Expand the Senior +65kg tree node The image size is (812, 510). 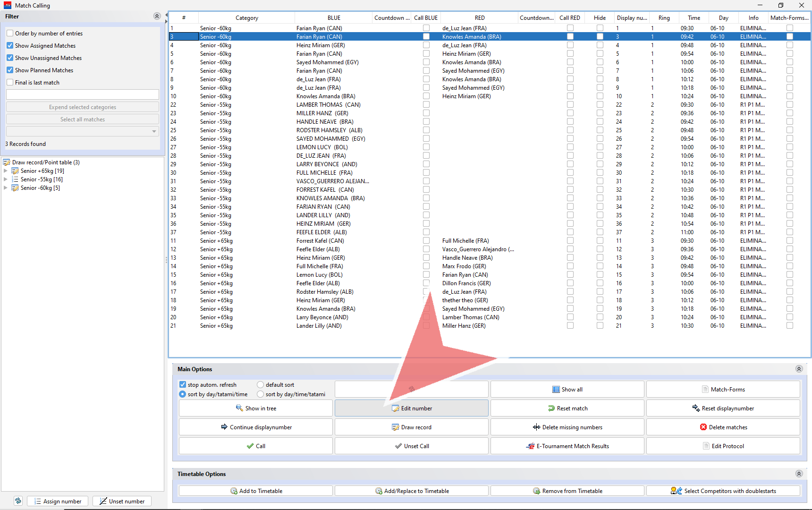click(x=6, y=171)
